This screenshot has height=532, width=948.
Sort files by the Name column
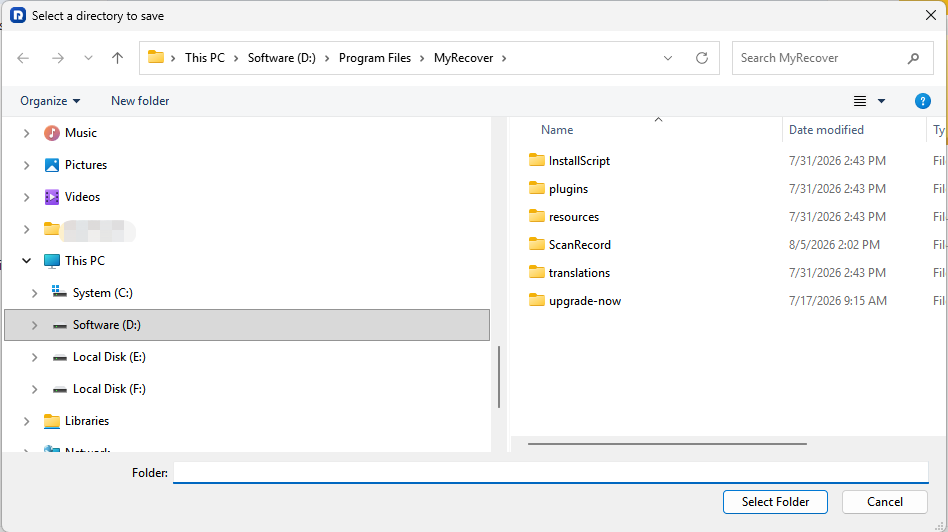[557, 130]
